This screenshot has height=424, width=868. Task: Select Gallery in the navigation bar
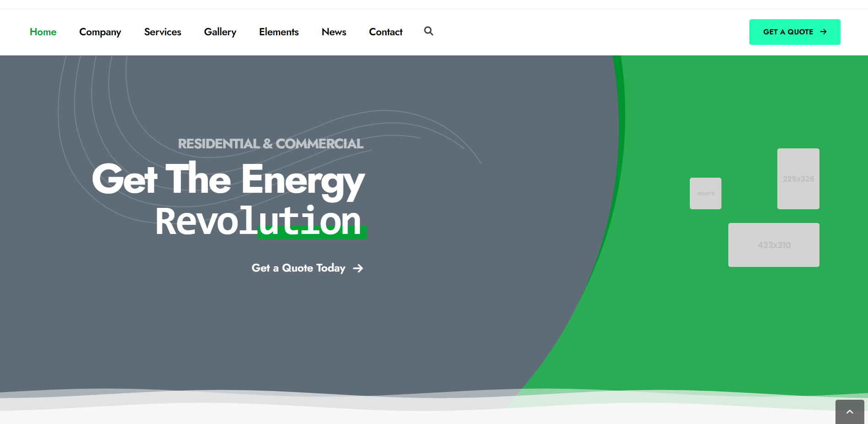tap(220, 32)
